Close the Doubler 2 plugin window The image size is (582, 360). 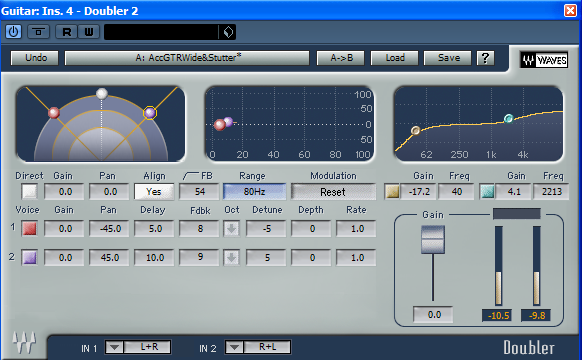[570, 10]
